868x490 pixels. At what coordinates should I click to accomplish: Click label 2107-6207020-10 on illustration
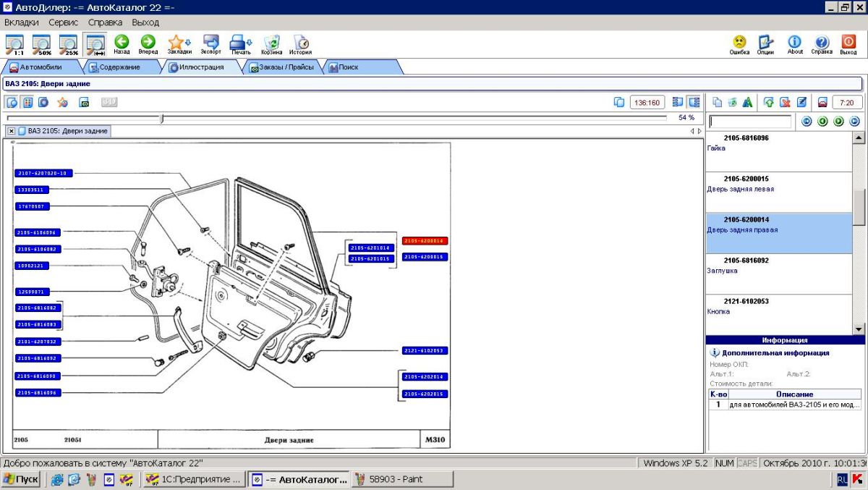44,173
